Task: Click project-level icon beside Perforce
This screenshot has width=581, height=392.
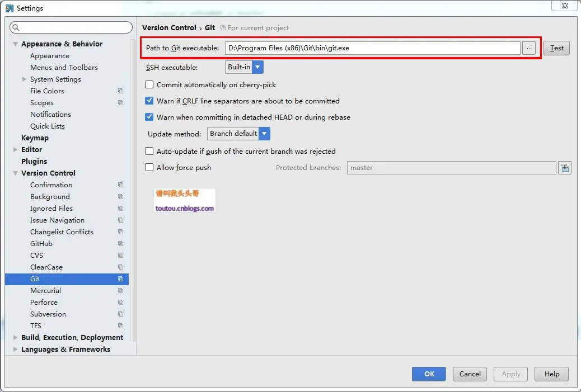Action: click(x=120, y=303)
